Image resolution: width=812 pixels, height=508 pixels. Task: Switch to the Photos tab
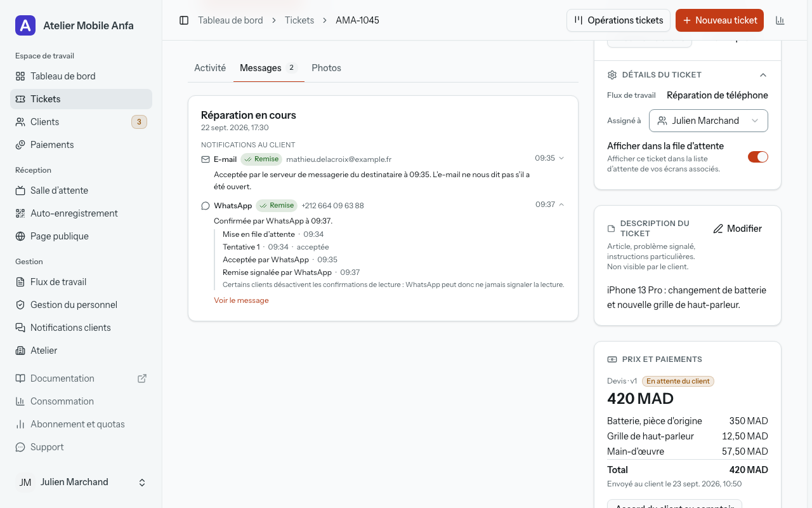327,68
